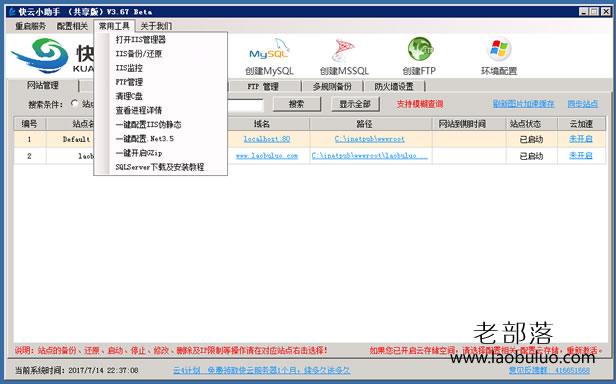Switch to the FTP 管理 tab
The width and height of the screenshot is (616, 384).
pyautogui.click(x=263, y=86)
